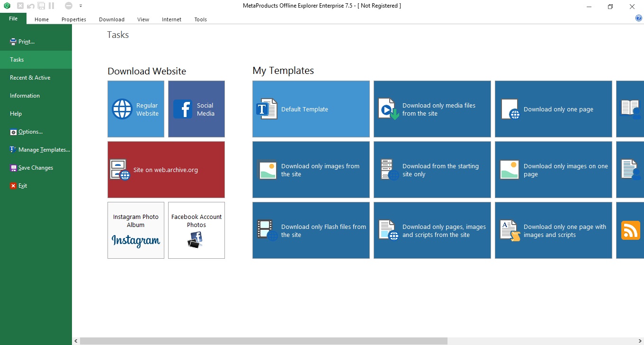
Task: Click the document-with-person template tile at right edge
Action: [x=630, y=170]
